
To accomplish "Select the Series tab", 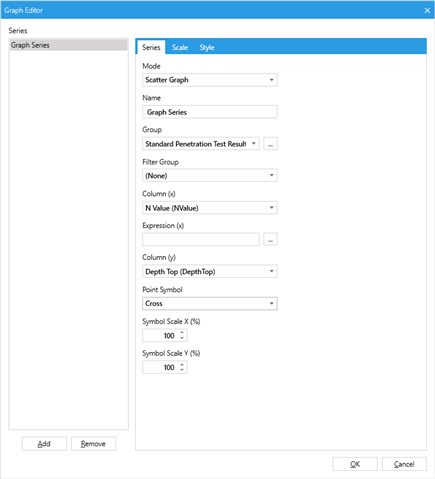I will click(151, 47).
